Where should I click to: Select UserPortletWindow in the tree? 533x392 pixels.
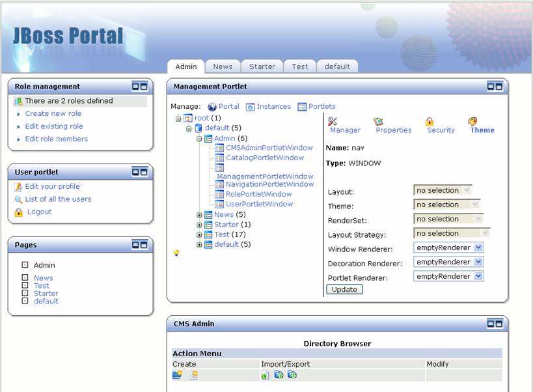tap(260, 204)
